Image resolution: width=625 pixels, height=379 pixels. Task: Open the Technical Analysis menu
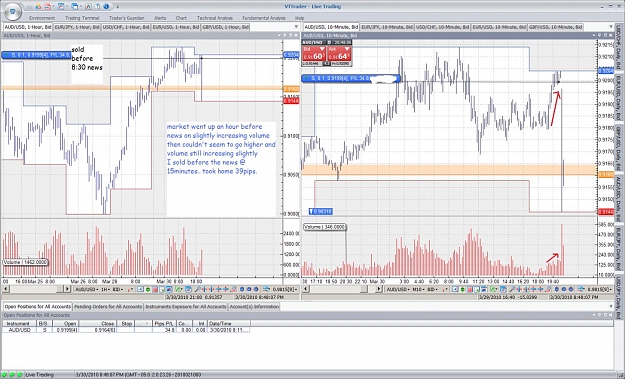[215, 18]
